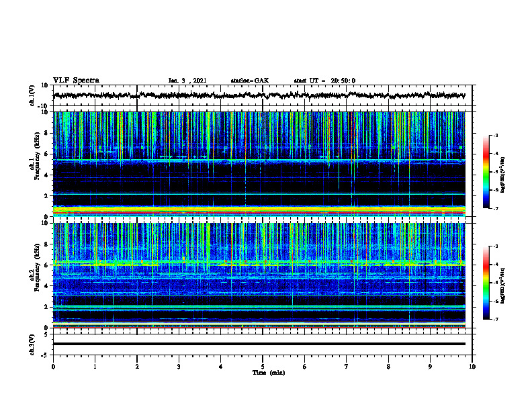Screen dimensions: 532x411
Task: Click time axis tick label "3"
Action: [179, 367]
